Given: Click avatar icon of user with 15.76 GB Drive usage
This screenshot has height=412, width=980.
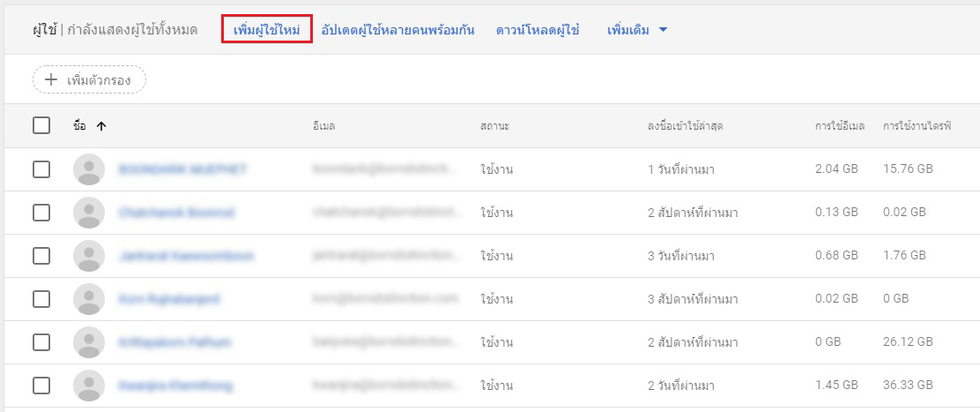Looking at the screenshot, I should click(89, 169).
